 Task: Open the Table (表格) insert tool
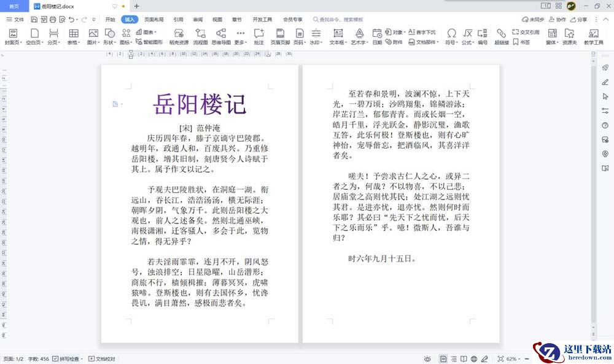74,37
